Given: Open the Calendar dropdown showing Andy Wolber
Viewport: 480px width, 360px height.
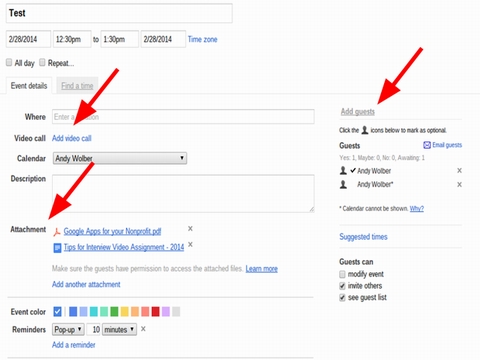Looking at the screenshot, I should click(x=120, y=158).
